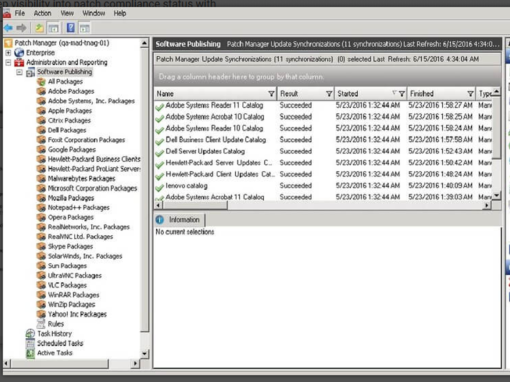Open the Task History node
This screenshot has height=382, width=510.
[54, 333]
